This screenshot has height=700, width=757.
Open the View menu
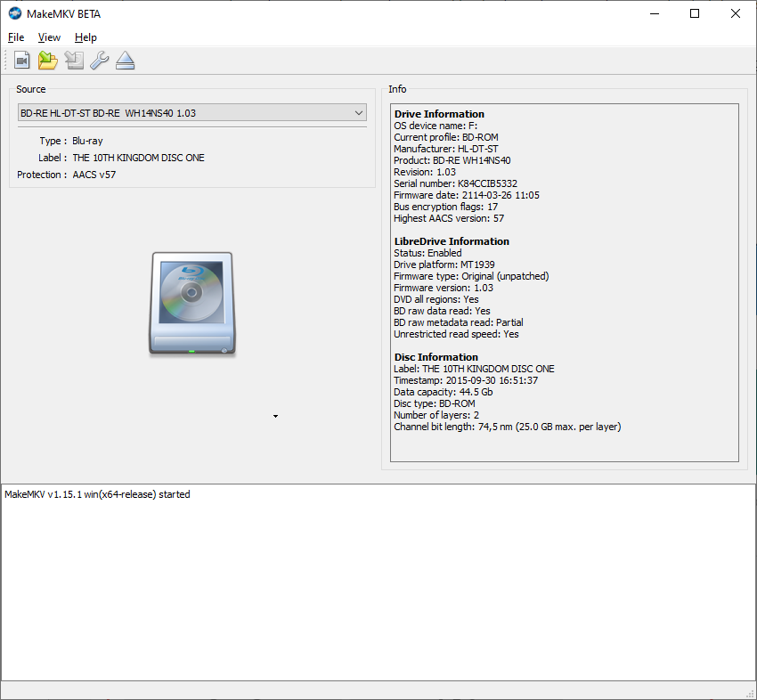(49, 37)
